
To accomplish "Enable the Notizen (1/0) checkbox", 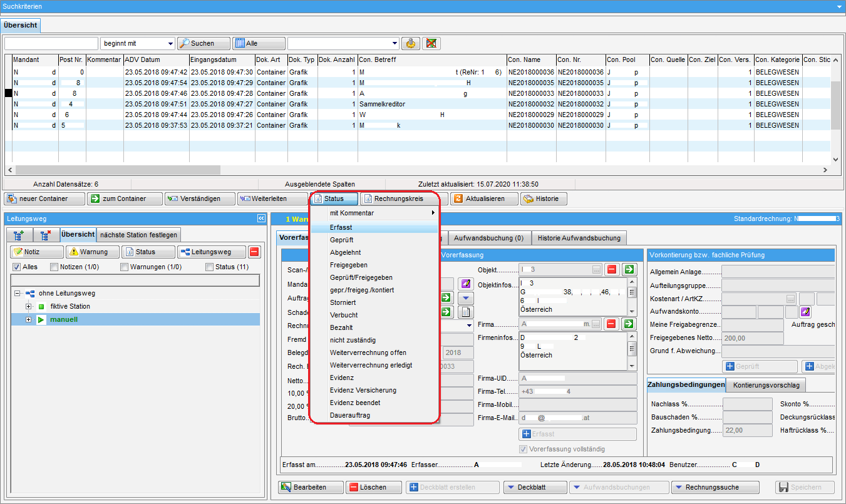I will pyautogui.click(x=54, y=267).
